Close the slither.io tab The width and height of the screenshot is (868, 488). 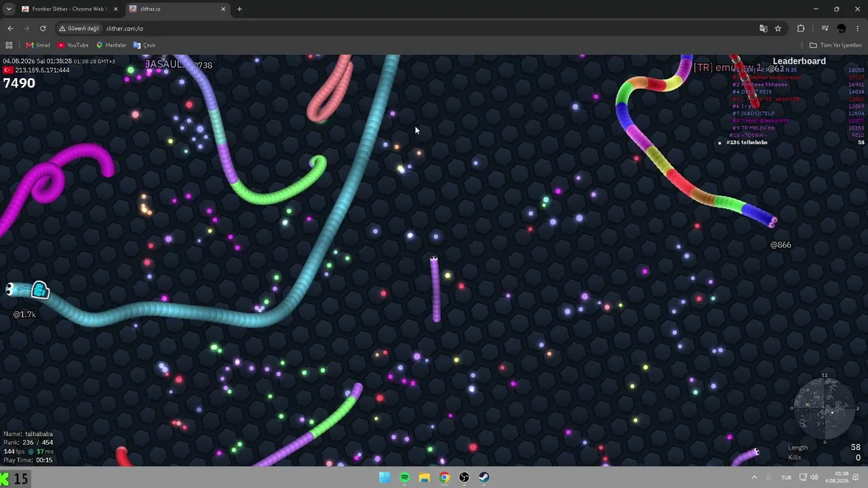point(223,9)
